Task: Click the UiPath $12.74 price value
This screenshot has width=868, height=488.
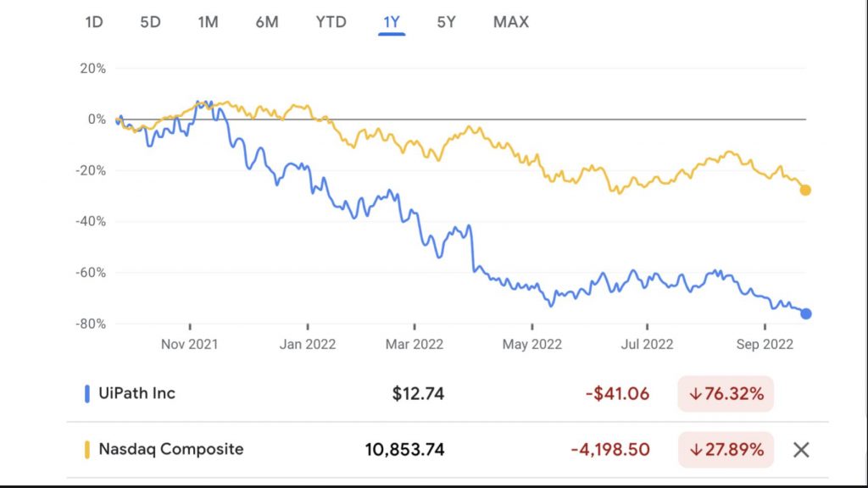Action: (x=418, y=394)
